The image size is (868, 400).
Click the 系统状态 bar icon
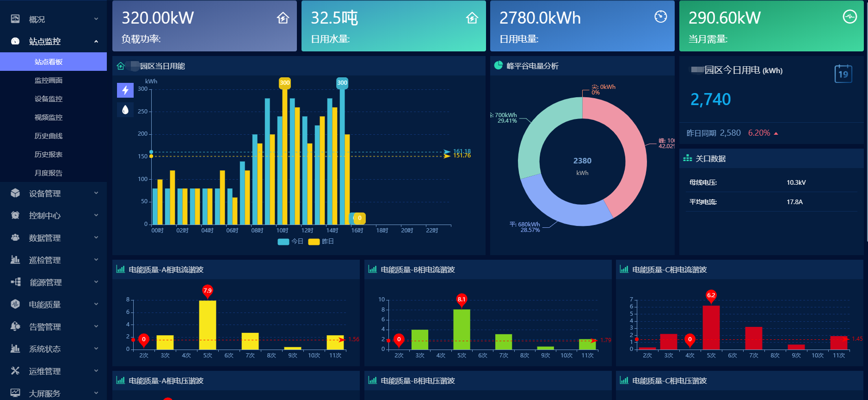(15, 349)
